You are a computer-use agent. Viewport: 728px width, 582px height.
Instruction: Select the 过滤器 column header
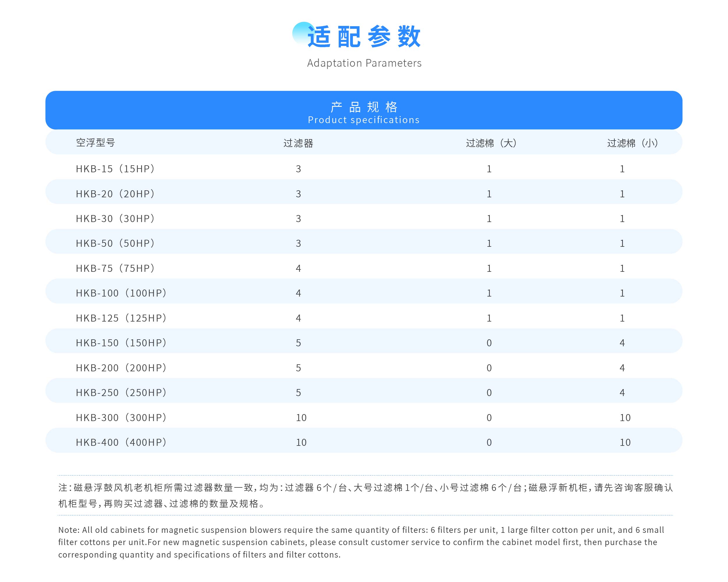[298, 143]
